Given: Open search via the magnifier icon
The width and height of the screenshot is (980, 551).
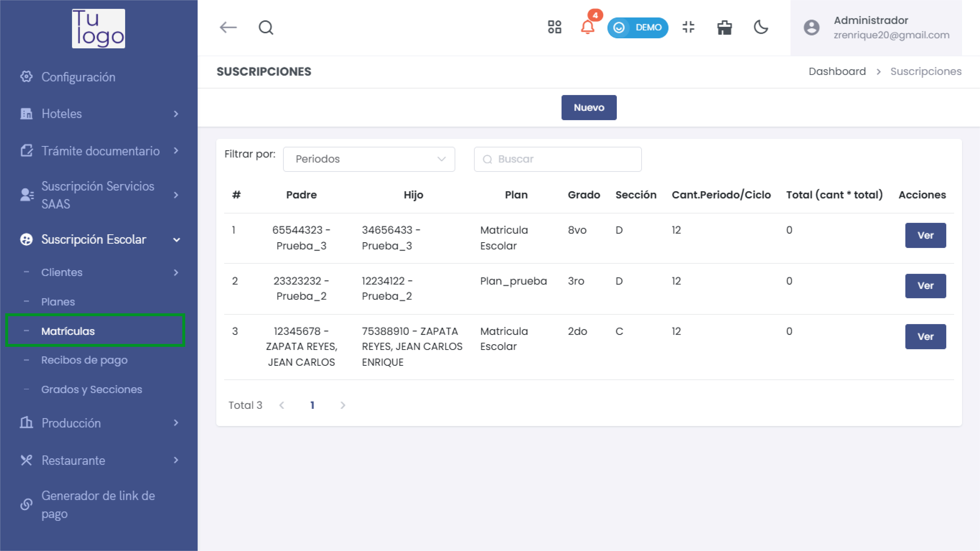Looking at the screenshot, I should 266,27.
